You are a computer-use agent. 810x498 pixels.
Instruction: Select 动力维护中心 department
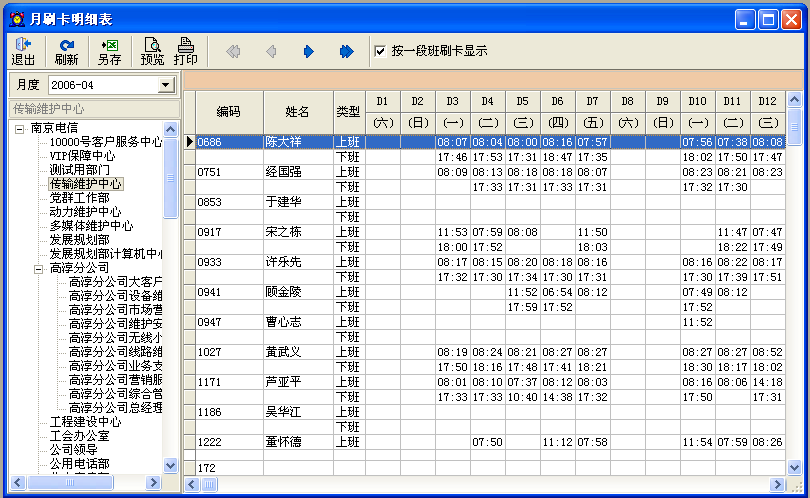pos(85,213)
